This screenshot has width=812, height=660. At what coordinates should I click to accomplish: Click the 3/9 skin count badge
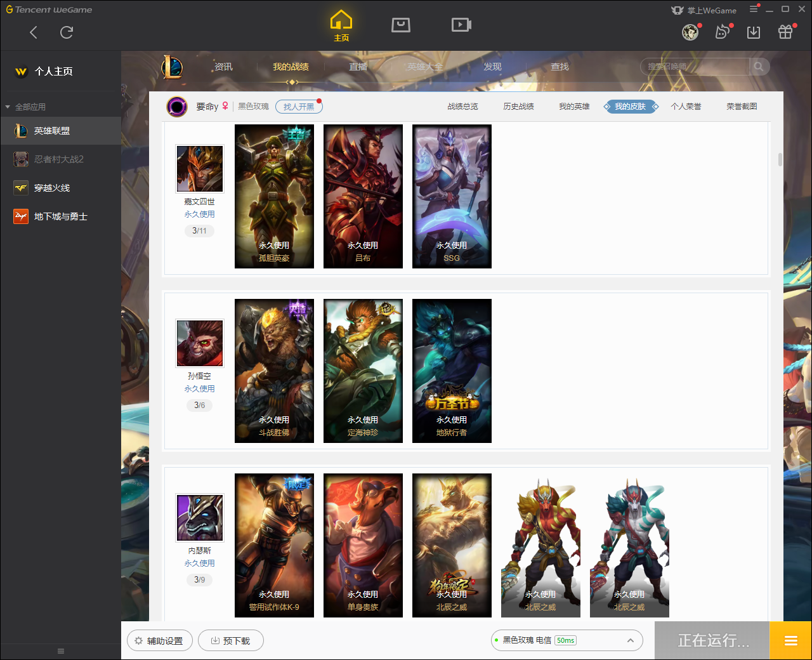(x=199, y=579)
